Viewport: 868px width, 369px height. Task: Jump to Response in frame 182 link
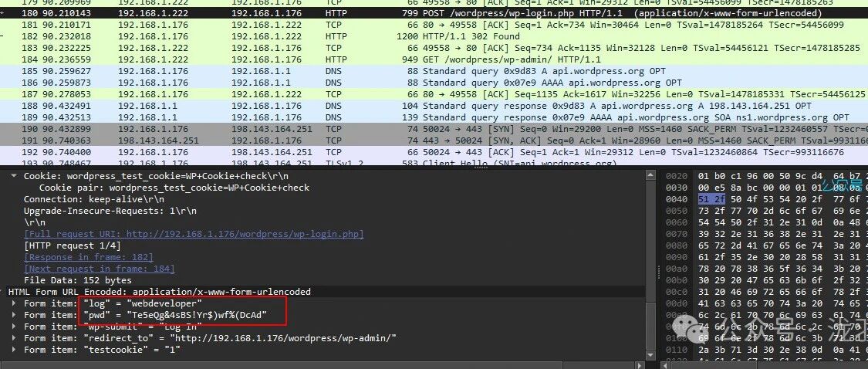point(89,257)
